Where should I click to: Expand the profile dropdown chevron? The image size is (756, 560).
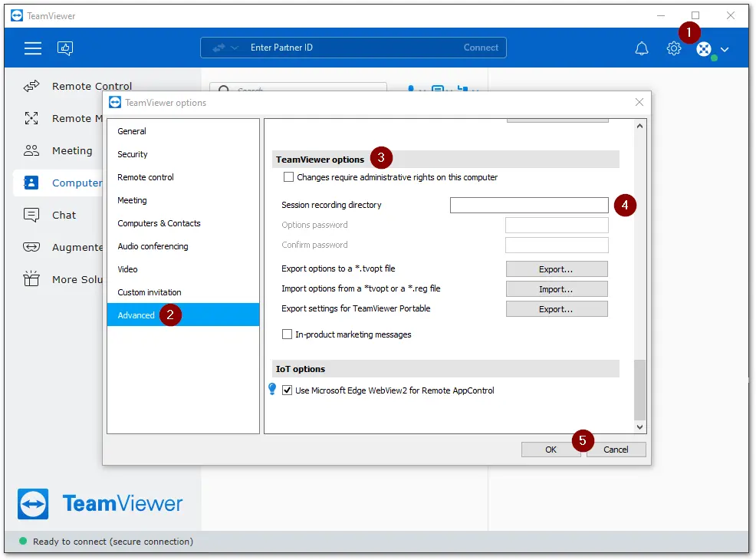pyautogui.click(x=724, y=49)
